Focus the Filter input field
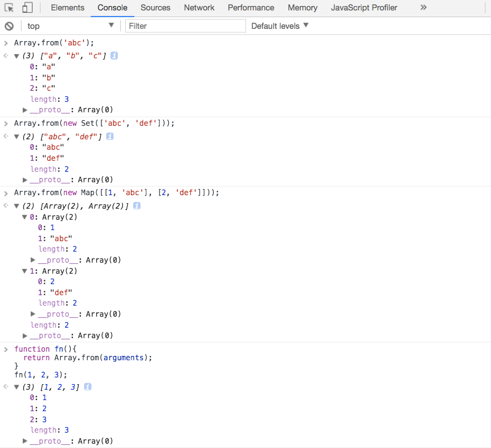Image resolution: width=491 pixels, height=448 pixels. coord(185,26)
